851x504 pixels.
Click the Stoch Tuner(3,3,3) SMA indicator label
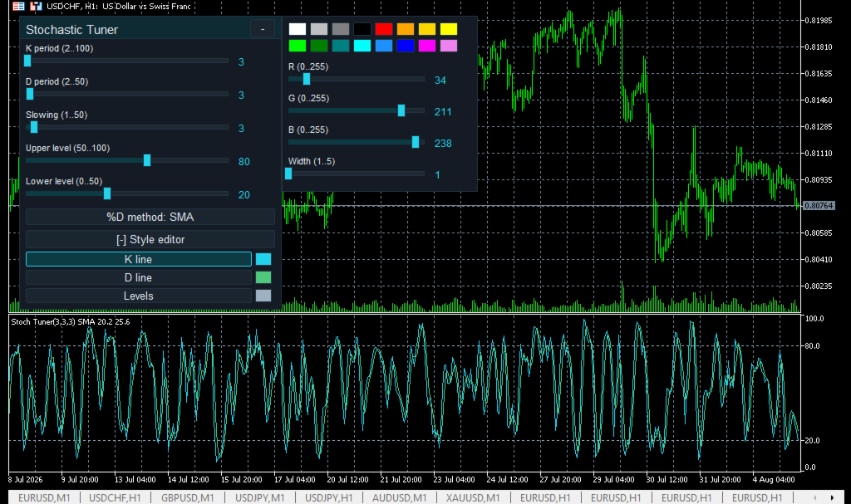tap(71, 321)
